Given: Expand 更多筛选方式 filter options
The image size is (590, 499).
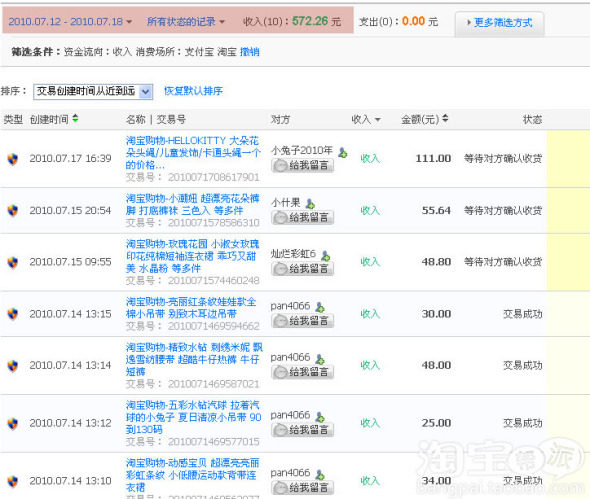Looking at the screenshot, I should point(499,23).
